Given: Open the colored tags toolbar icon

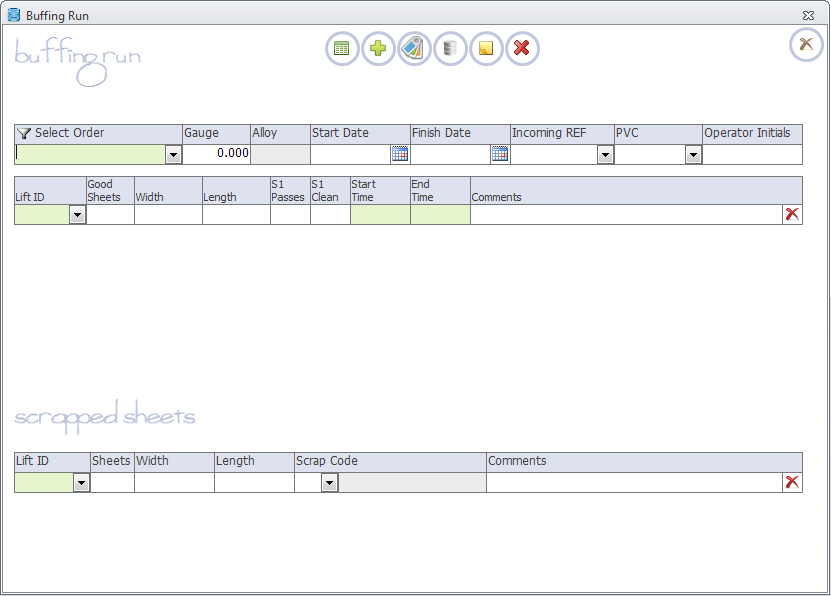Looking at the screenshot, I should coord(414,49).
